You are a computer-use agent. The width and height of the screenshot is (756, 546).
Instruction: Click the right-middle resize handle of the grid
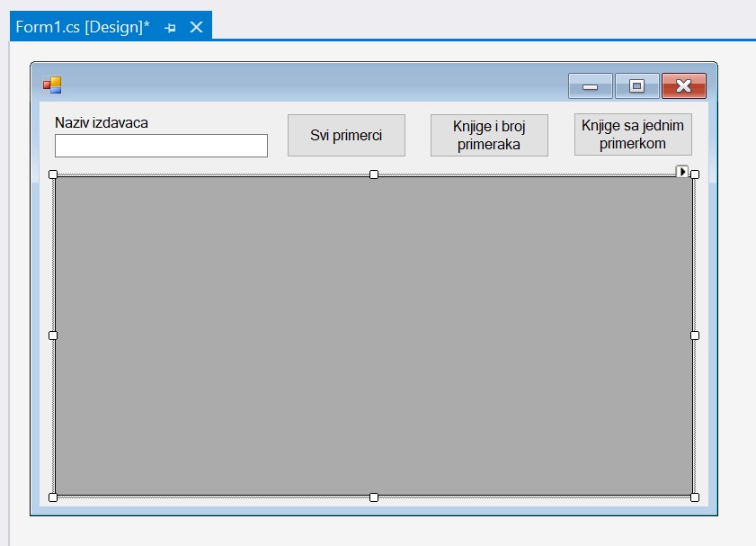point(695,336)
